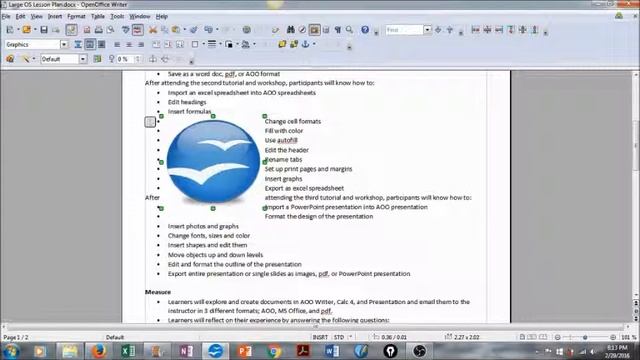The image size is (640, 360).
Task: Click the Spelling and Grammar check icon
Action: pyautogui.click(x=126, y=30)
